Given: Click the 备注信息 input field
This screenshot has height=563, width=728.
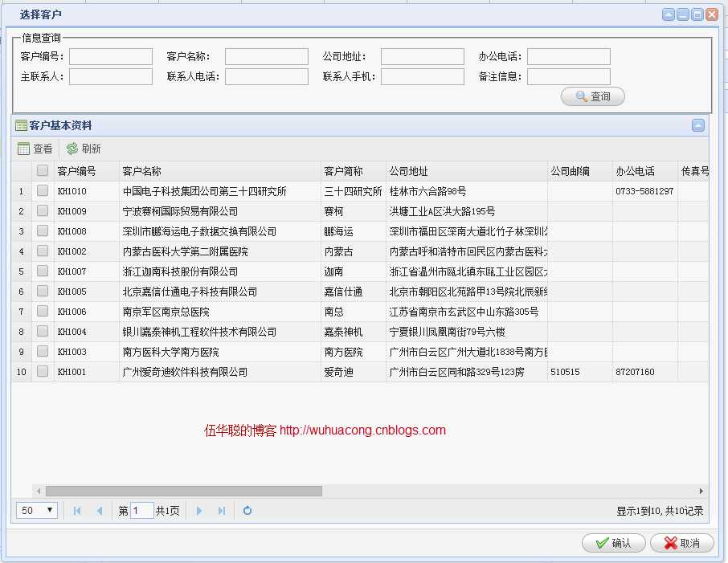Looking at the screenshot, I should coord(569,76).
